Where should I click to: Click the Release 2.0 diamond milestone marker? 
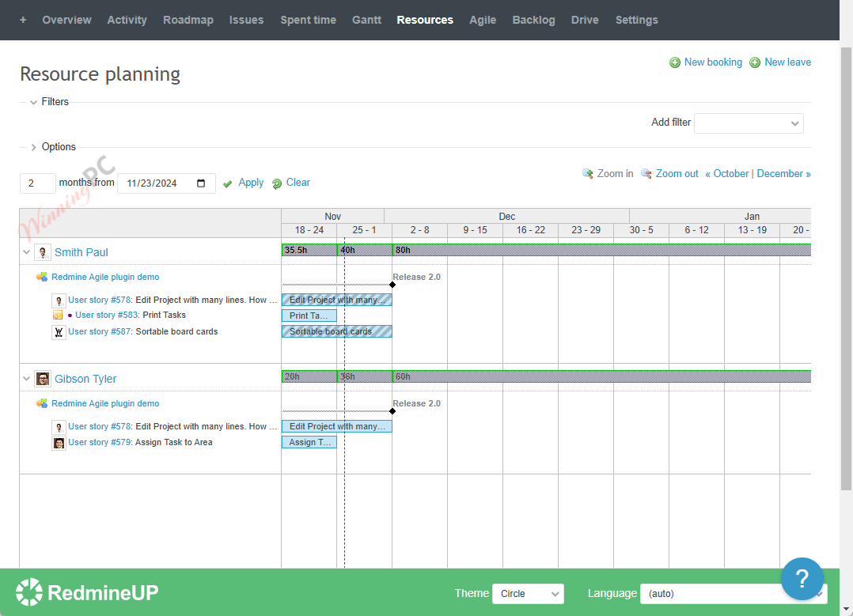392,284
